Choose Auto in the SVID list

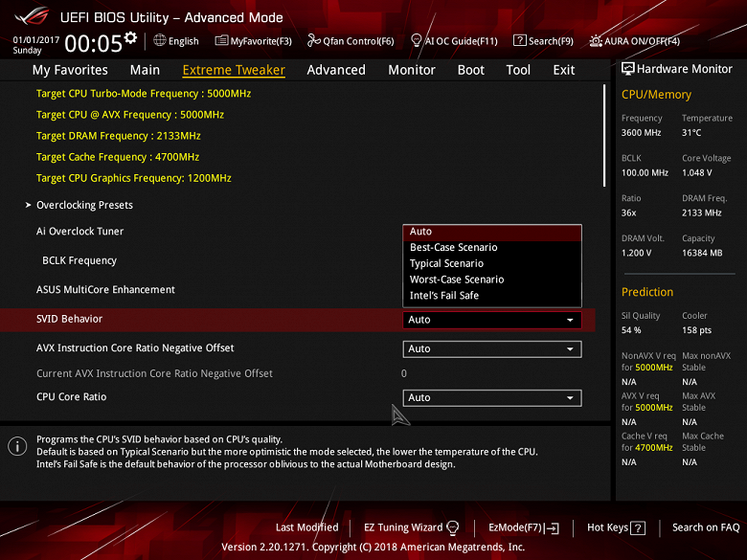(x=492, y=232)
